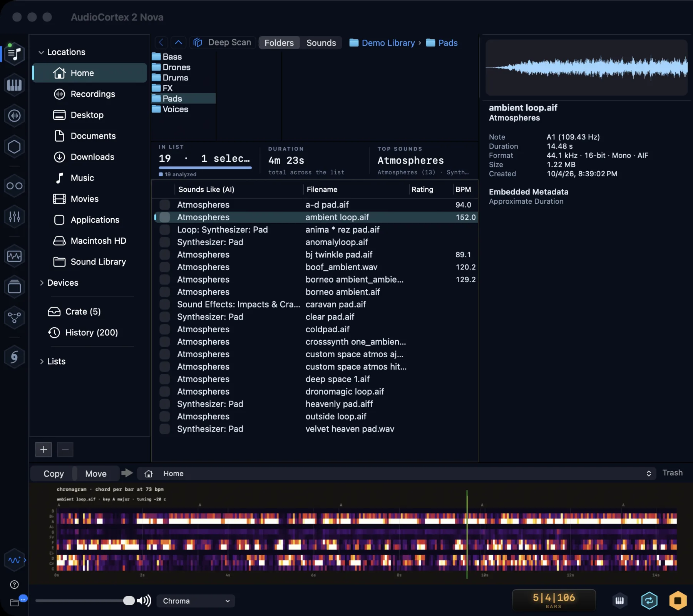The height and width of the screenshot is (616, 693).
Task: Click the Deep Scan button
Action: (223, 42)
